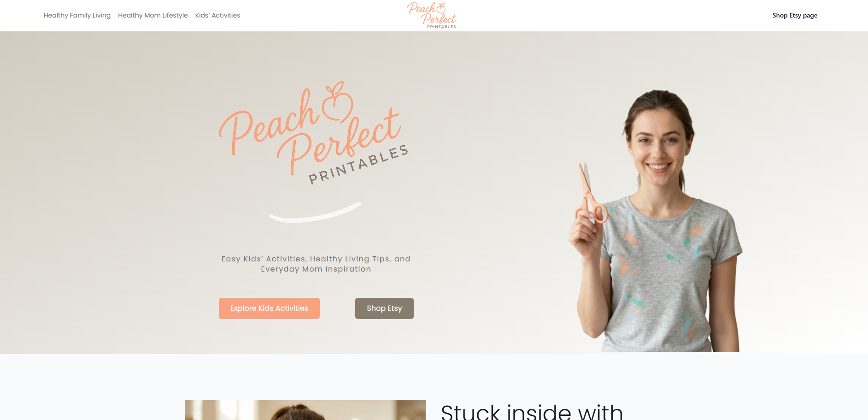Screen dimensions: 868x420
Task: Click the gray Shop Etsy button
Action: 384,308
